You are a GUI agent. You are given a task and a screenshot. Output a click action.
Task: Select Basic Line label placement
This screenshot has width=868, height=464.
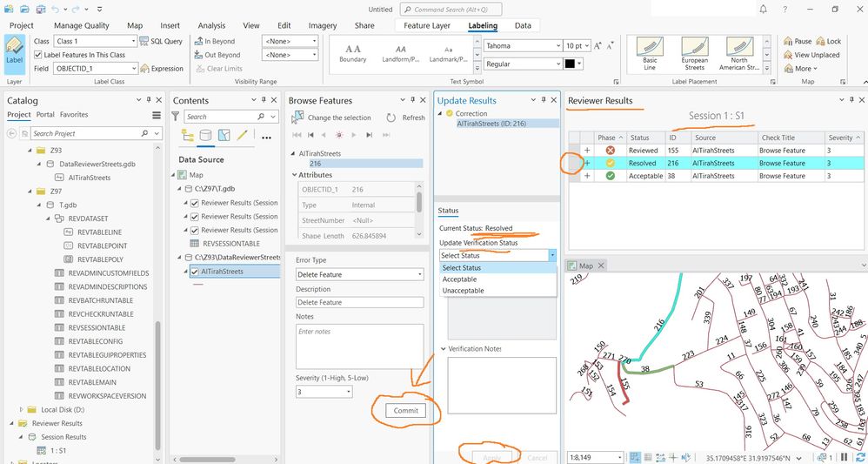650,54
